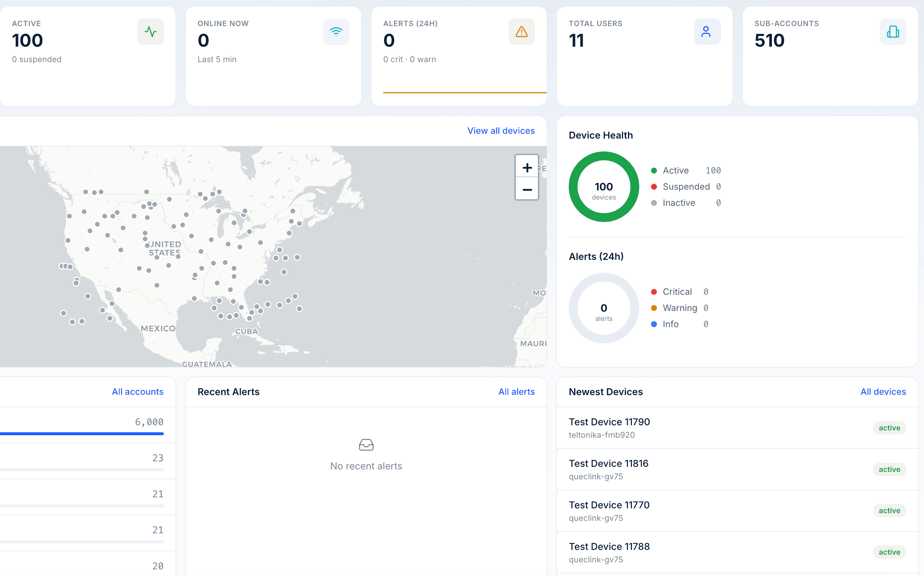
Task: Click the Last 5 min text
Action: 217,60
